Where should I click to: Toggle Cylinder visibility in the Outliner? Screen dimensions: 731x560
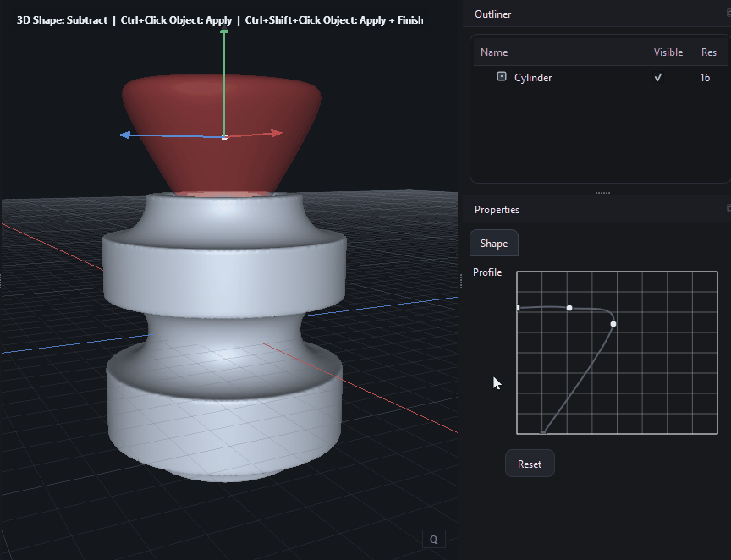(x=657, y=77)
